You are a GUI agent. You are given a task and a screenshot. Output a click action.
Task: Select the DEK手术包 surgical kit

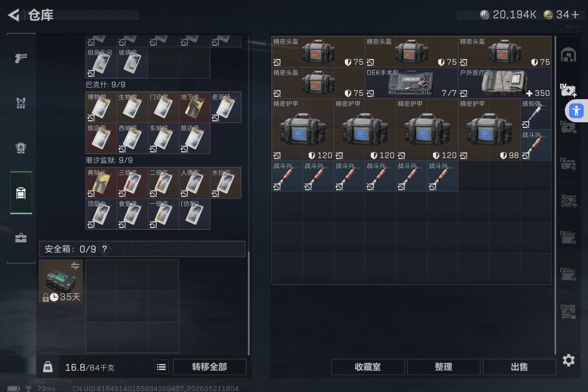[x=412, y=83]
